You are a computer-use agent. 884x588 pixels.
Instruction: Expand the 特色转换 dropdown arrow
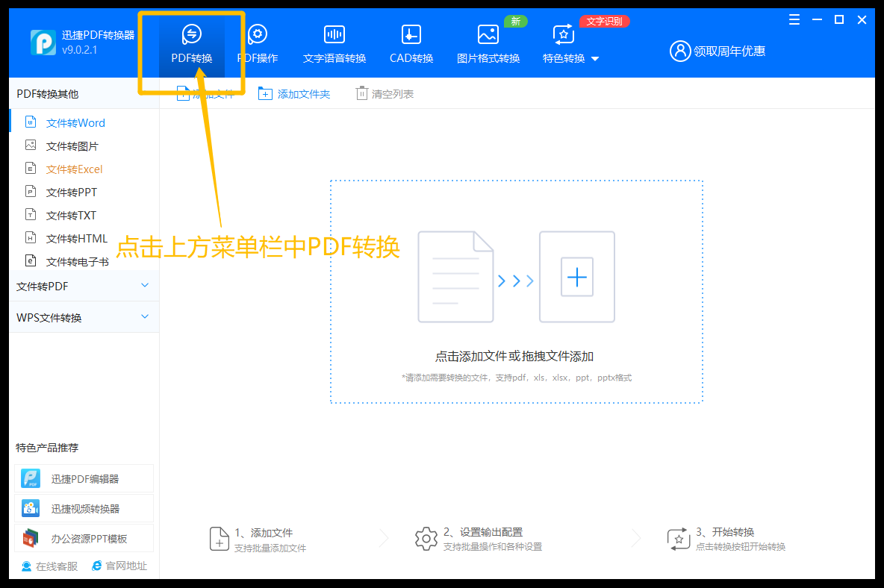coord(595,58)
